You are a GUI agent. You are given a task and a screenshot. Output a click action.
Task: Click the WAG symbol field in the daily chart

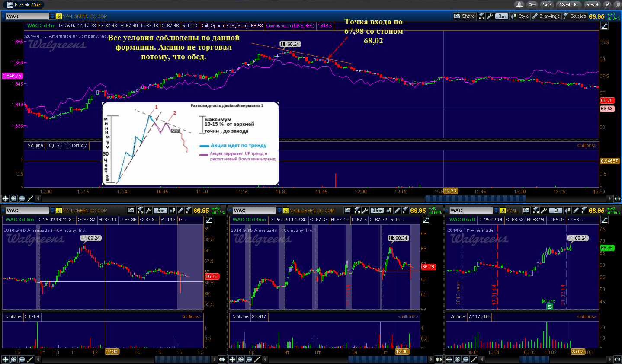click(x=471, y=211)
